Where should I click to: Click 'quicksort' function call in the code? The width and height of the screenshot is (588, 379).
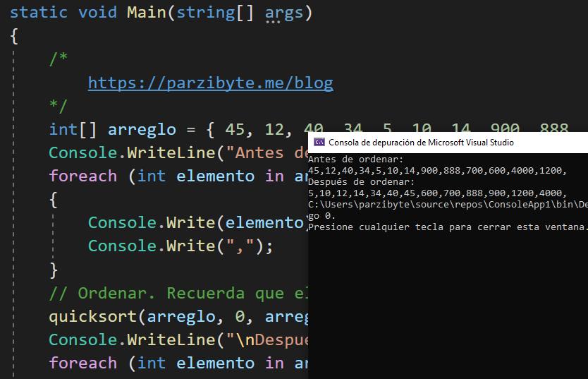[x=92, y=317]
